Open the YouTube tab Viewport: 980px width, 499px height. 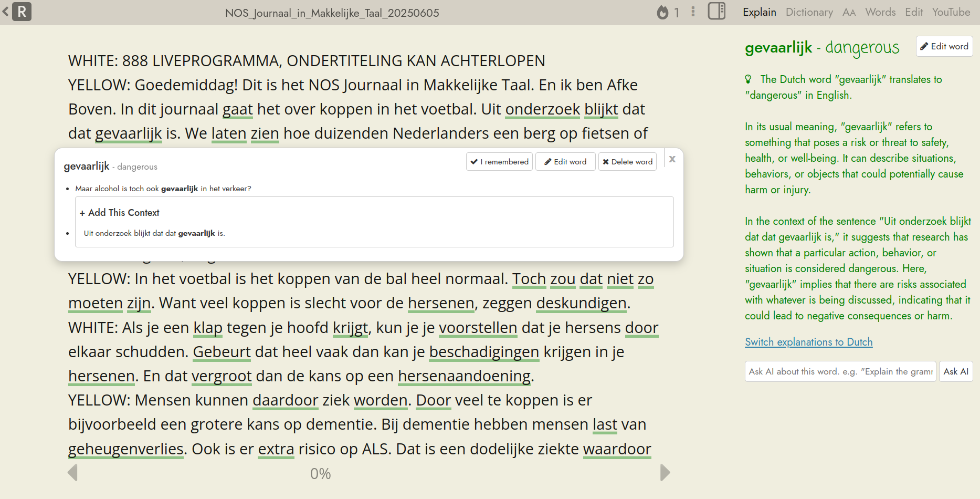coord(951,12)
